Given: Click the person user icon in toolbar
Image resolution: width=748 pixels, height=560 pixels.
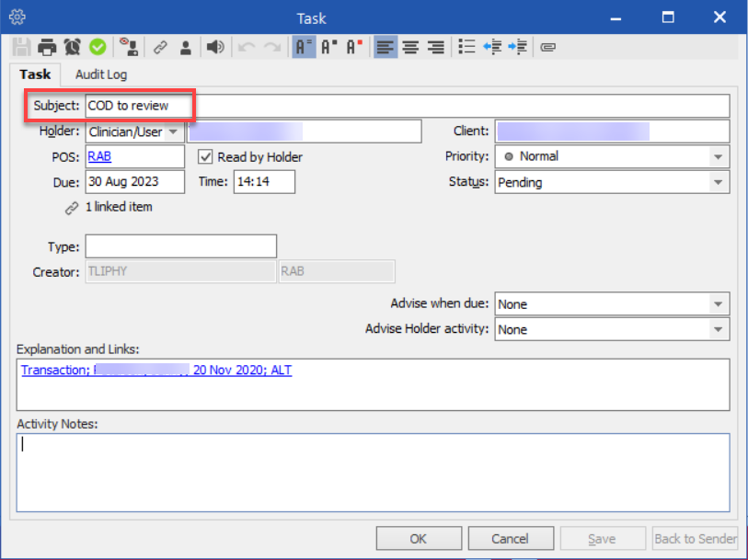Looking at the screenshot, I should [186, 47].
